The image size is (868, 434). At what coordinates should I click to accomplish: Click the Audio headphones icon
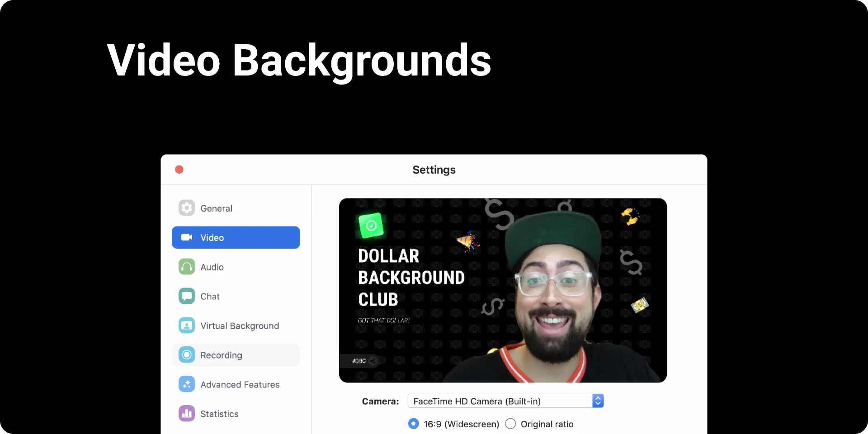click(187, 267)
